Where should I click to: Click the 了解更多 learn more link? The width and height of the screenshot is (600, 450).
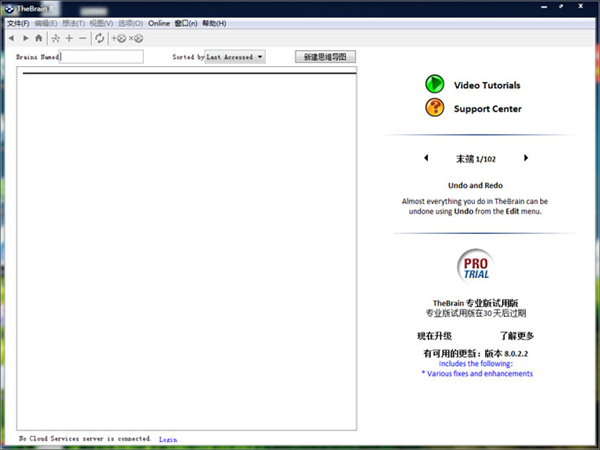click(x=517, y=336)
